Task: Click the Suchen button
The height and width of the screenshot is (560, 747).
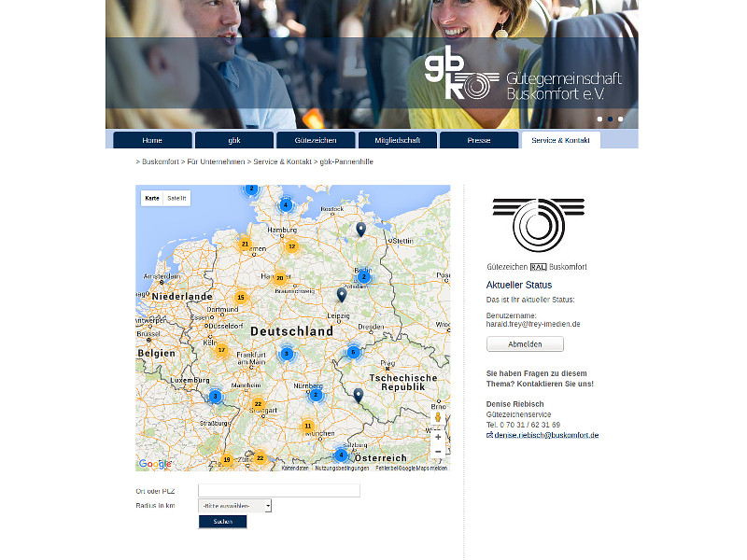Action: tap(223, 522)
